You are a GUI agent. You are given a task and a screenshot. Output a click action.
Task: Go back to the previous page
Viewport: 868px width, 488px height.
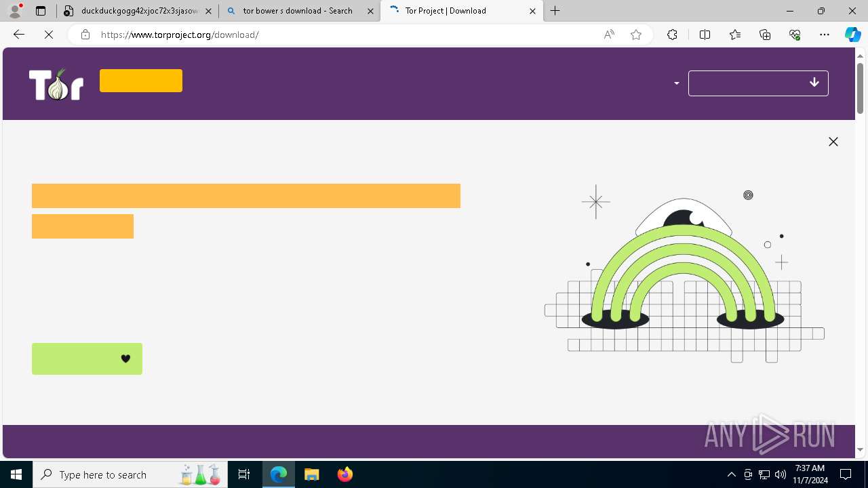point(19,35)
